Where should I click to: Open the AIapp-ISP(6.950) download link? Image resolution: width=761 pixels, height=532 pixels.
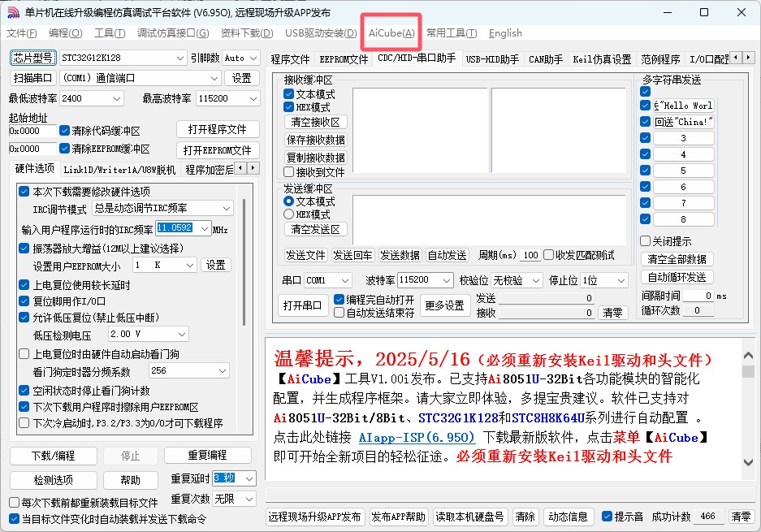click(x=417, y=437)
